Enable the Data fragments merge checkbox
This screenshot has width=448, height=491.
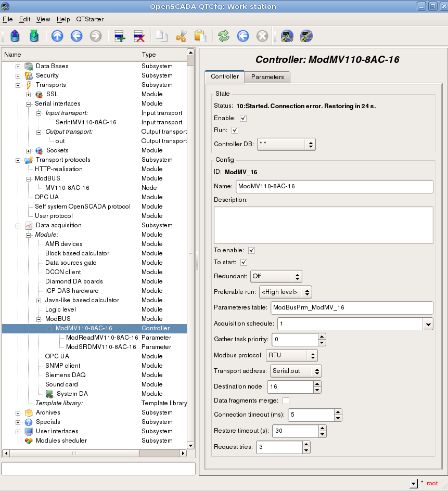tap(286, 400)
